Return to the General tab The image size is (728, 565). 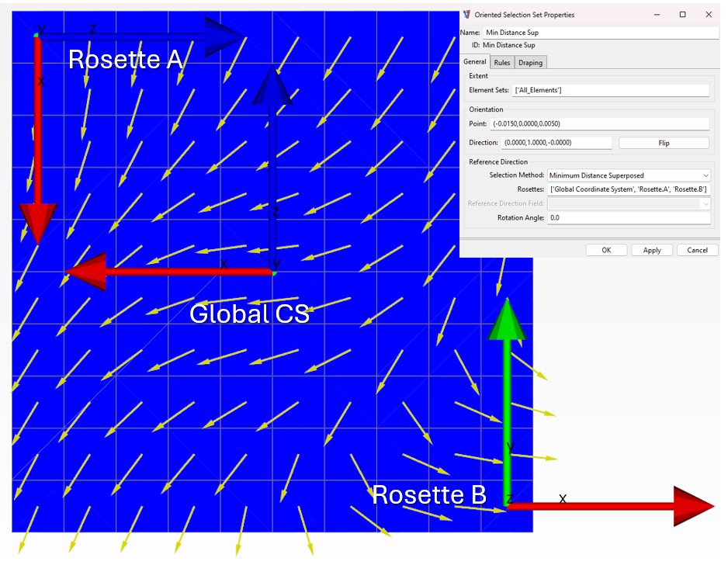coord(475,62)
